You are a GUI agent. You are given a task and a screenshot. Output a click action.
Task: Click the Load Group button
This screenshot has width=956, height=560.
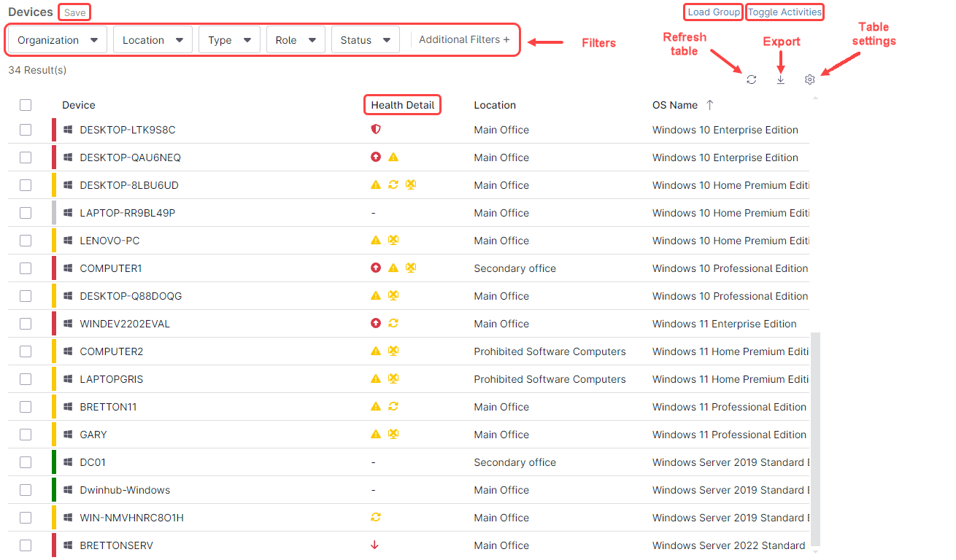712,12
